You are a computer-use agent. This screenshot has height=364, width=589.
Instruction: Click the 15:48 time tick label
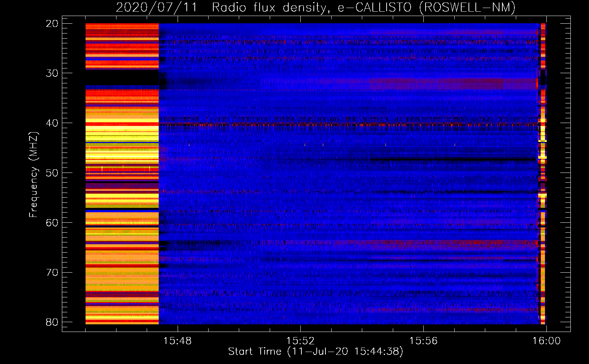pos(178,341)
